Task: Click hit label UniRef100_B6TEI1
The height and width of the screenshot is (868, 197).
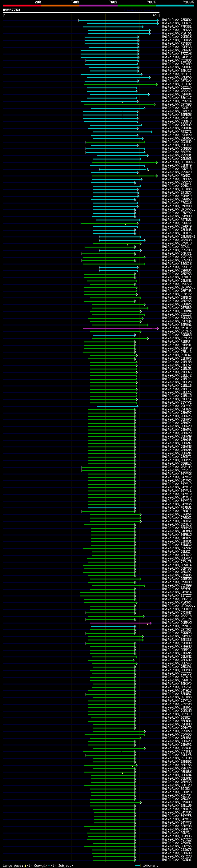Action: pos(177,75)
